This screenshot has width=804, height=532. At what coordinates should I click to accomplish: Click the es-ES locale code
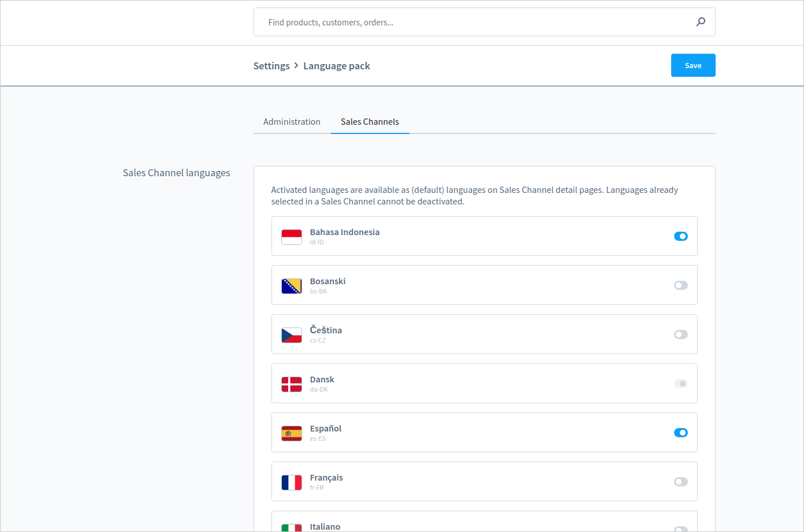318,438
